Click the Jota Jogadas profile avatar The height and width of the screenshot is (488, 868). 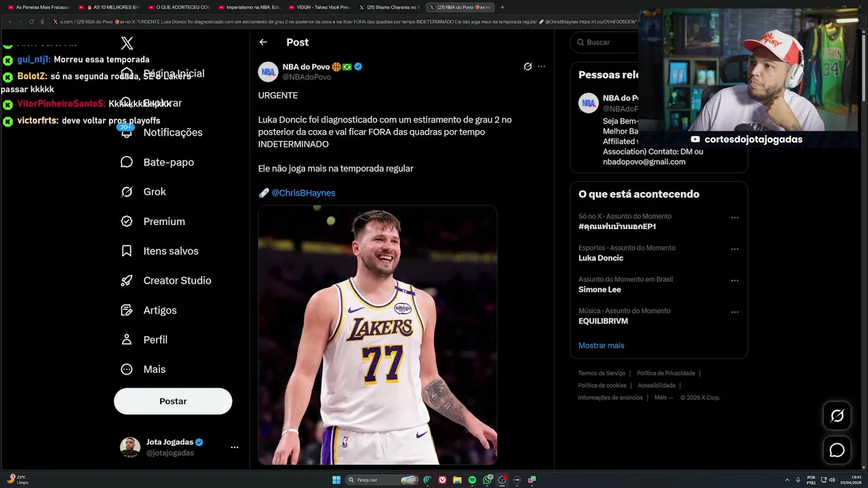point(130,447)
